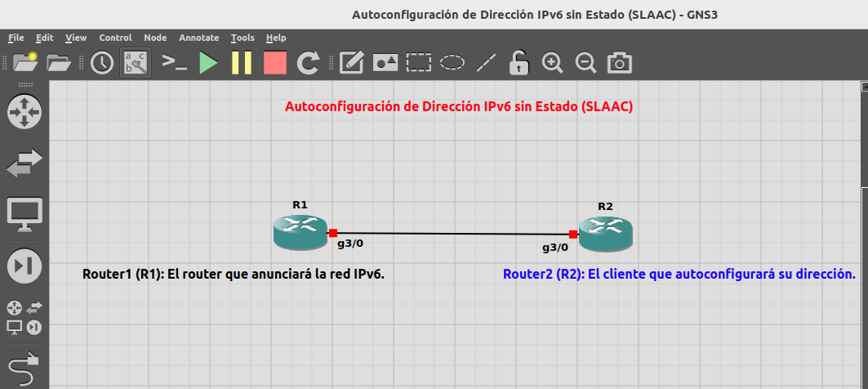The height and width of the screenshot is (389, 868).
Task: Browse end devices monitor icon
Action: click(x=24, y=213)
